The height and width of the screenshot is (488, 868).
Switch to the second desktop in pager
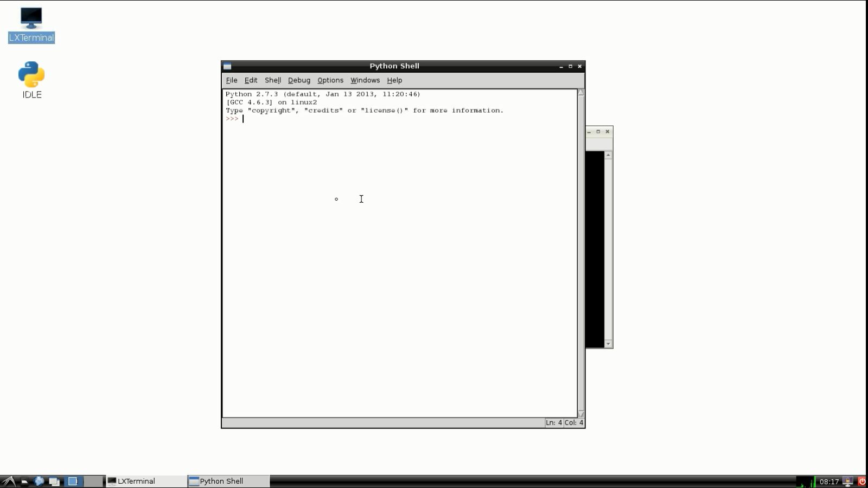point(93,481)
